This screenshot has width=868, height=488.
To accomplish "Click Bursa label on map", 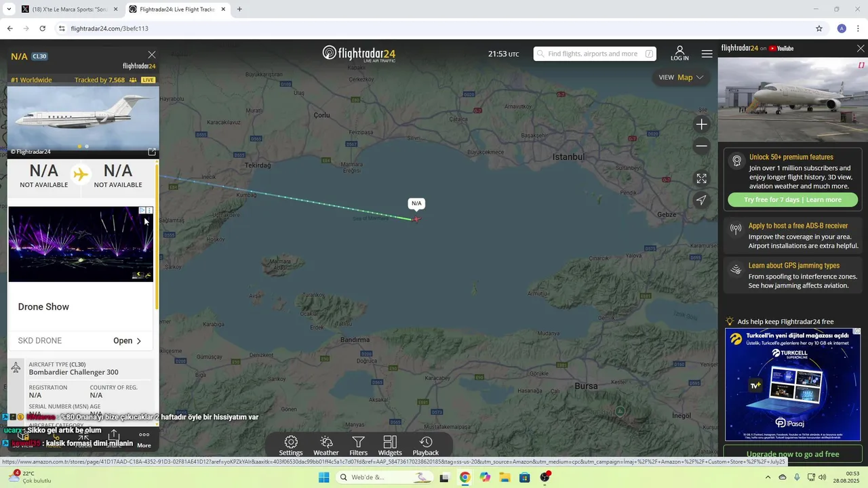I will click(586, 386).
